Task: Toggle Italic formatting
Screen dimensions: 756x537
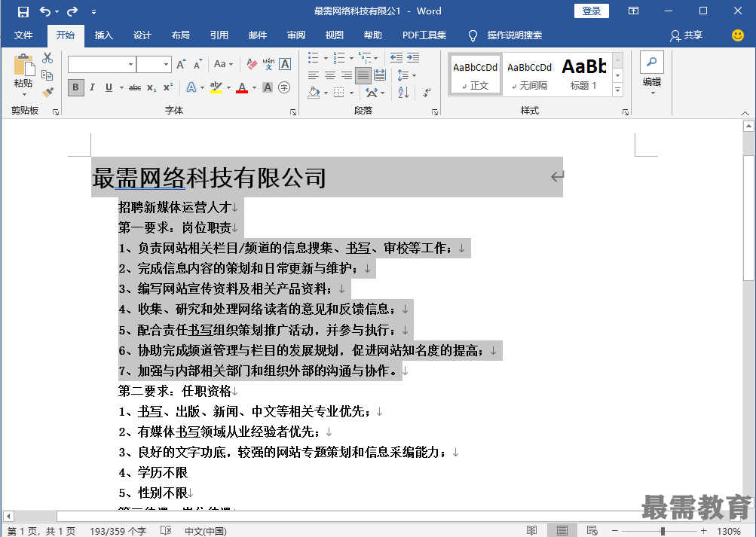Action: [x=92, y=87]
